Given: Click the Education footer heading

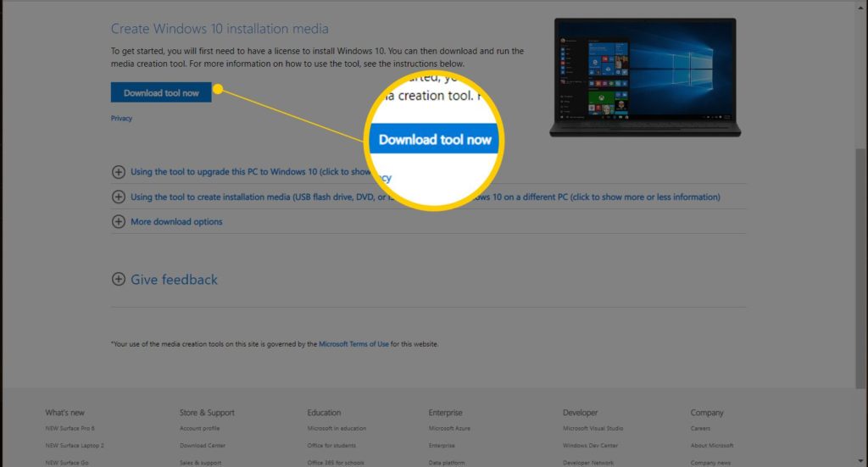Looking at the screenshot, I should pos(324,413).
